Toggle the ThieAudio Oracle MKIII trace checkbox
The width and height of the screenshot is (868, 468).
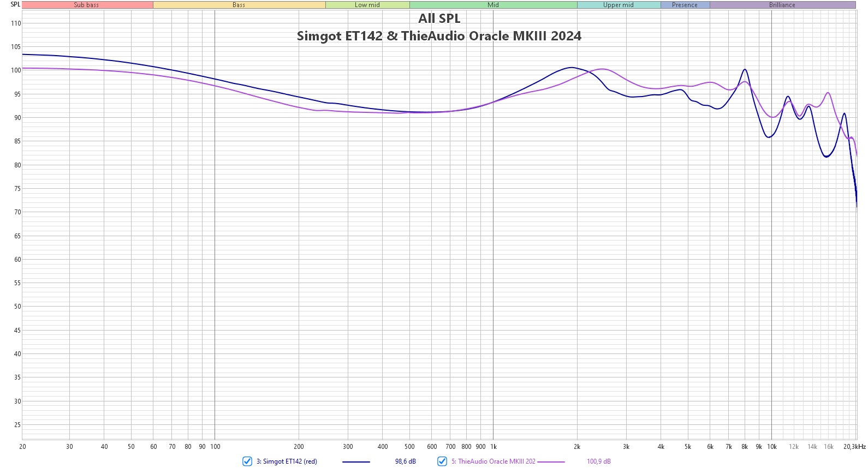(442, 461)
